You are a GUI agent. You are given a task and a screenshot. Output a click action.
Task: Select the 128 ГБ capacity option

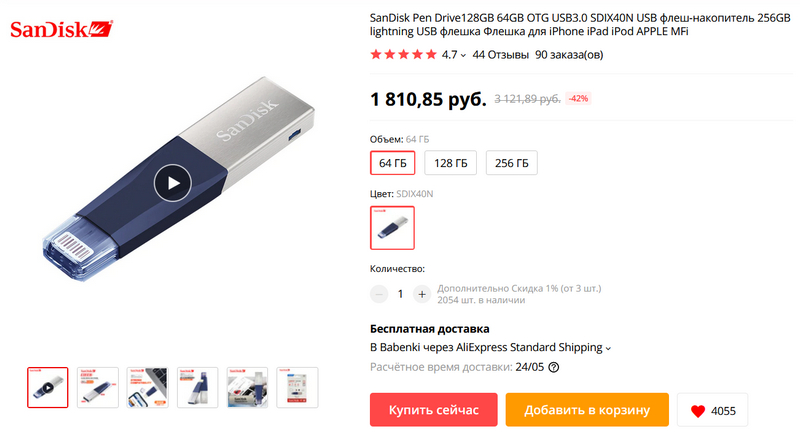point(451,163)
